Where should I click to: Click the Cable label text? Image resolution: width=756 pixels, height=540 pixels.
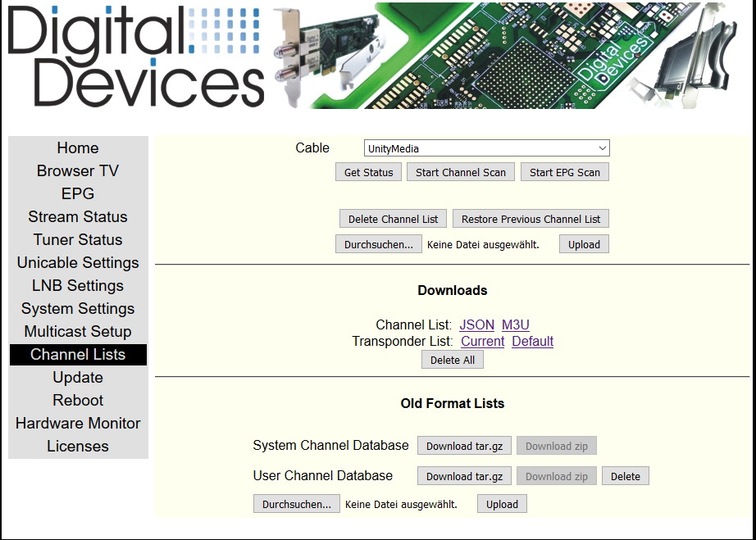pyautogui.click(x=312, y=147)
